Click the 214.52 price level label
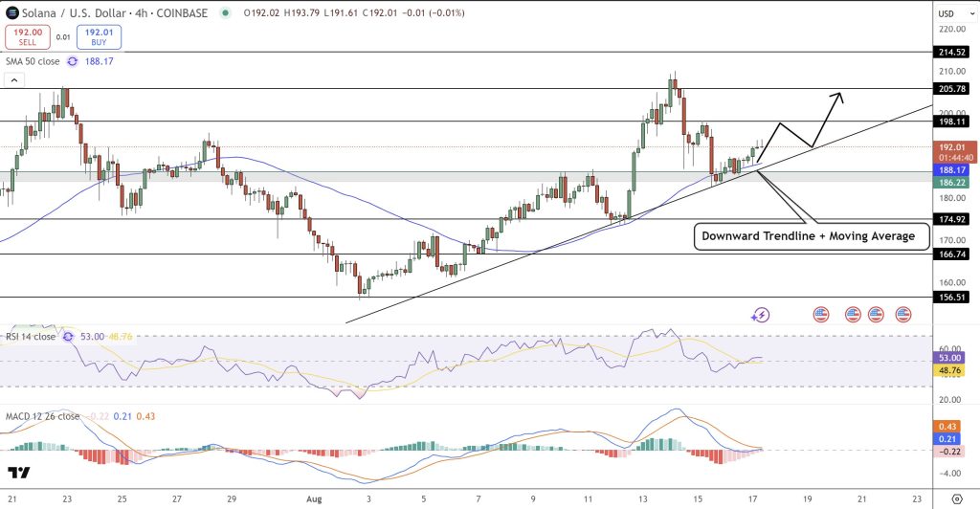Viewport: 980px width, 509px height. point(952,53)
